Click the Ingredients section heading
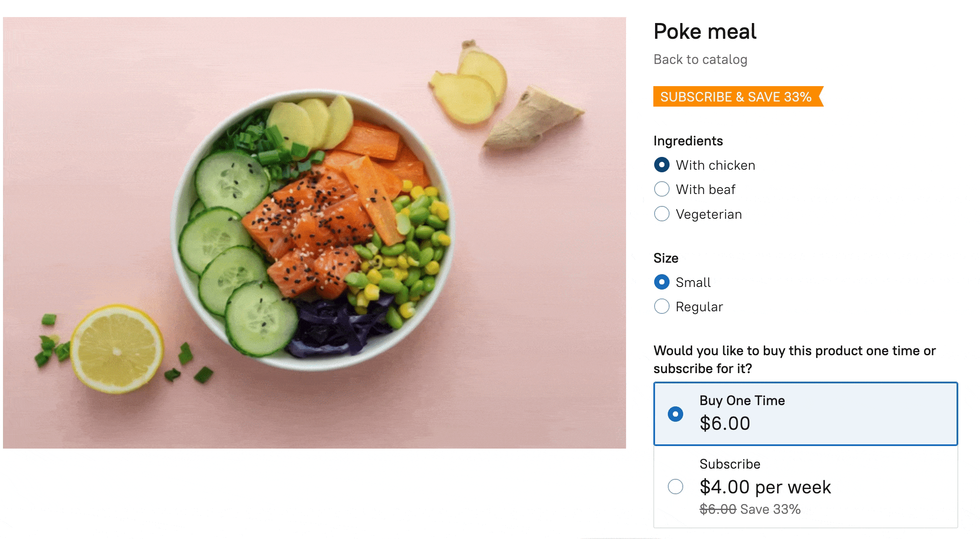980x539 pixels. pyautogui.click(x=688, y=141)
